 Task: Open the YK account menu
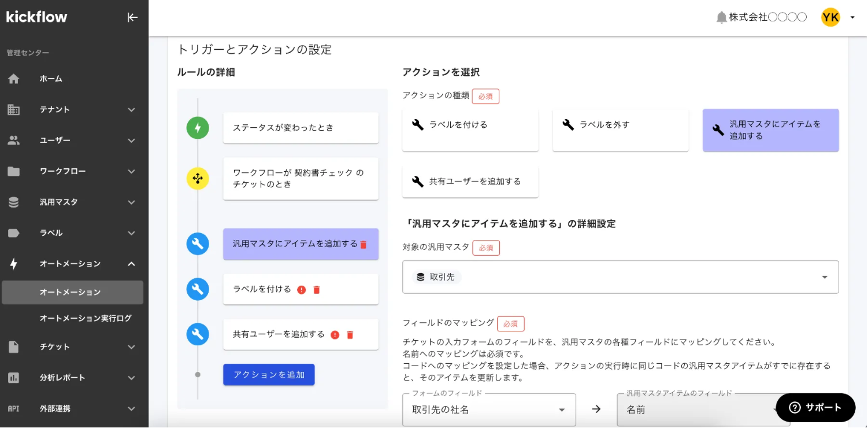830,17
